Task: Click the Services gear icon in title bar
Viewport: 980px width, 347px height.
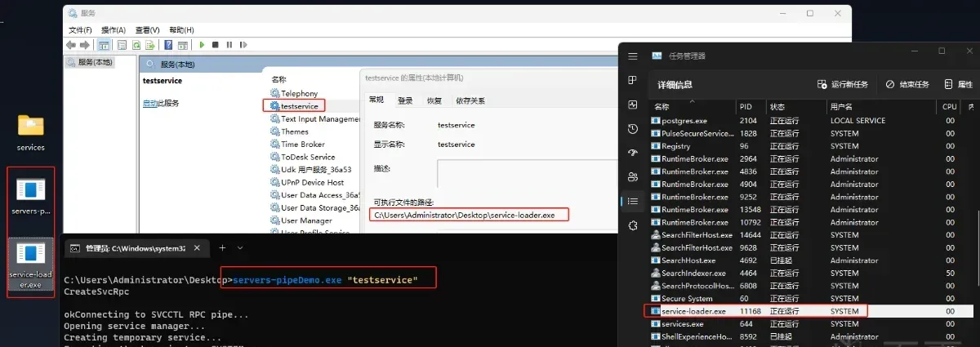Action: pos(73,14)
